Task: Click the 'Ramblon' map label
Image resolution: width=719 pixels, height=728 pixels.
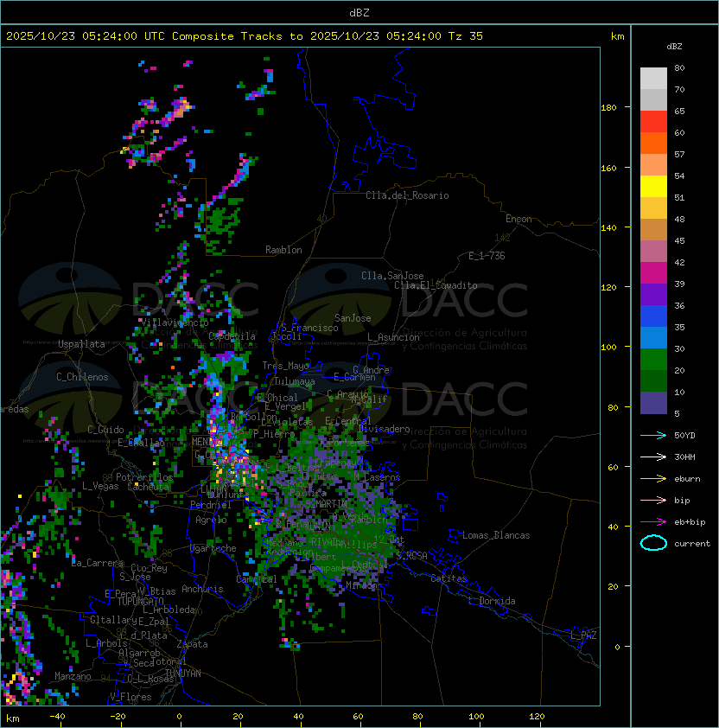Action: [x=283, y=250]
